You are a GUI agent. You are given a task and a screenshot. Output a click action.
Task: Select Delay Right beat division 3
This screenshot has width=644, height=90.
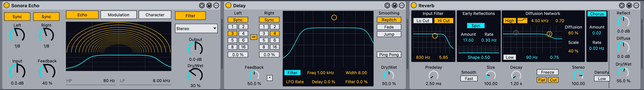pyautogui.click(x=264, y=33)
